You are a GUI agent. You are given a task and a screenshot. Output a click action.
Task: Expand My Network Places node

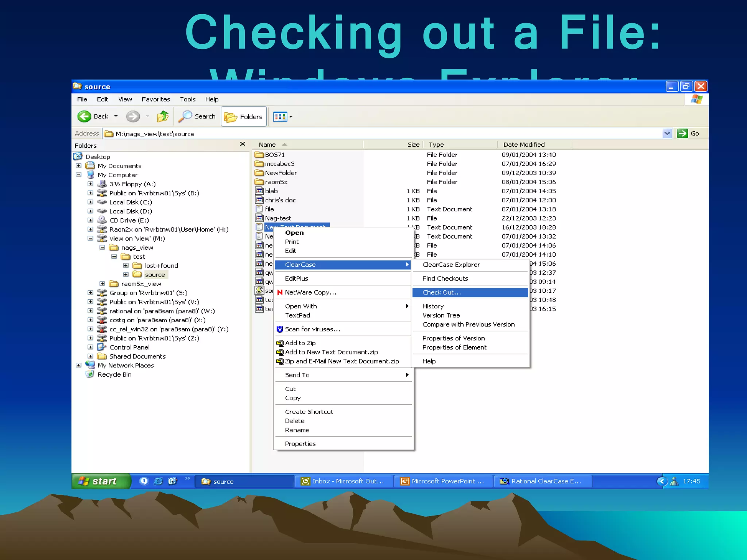tap(78, 365)
